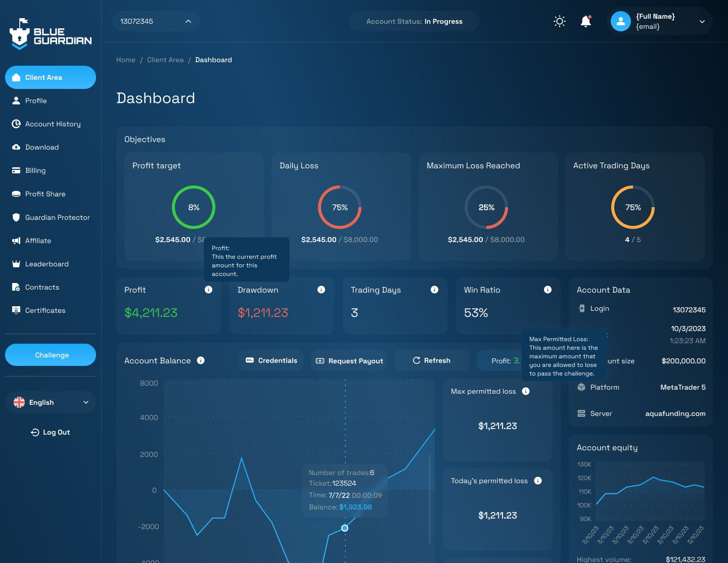Click the Profit Share coin icon
Viewport: 728px width, 563px height.
click(x=16, y=194)
